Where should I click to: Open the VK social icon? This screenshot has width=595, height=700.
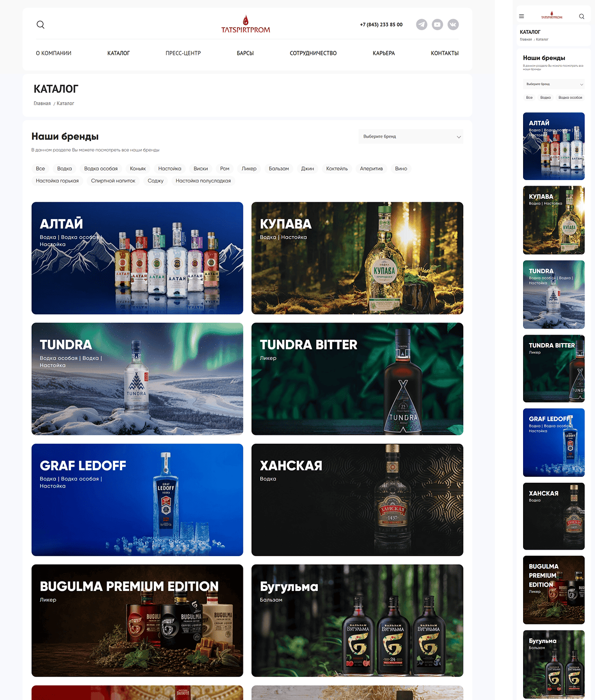(x=453, y=24)
